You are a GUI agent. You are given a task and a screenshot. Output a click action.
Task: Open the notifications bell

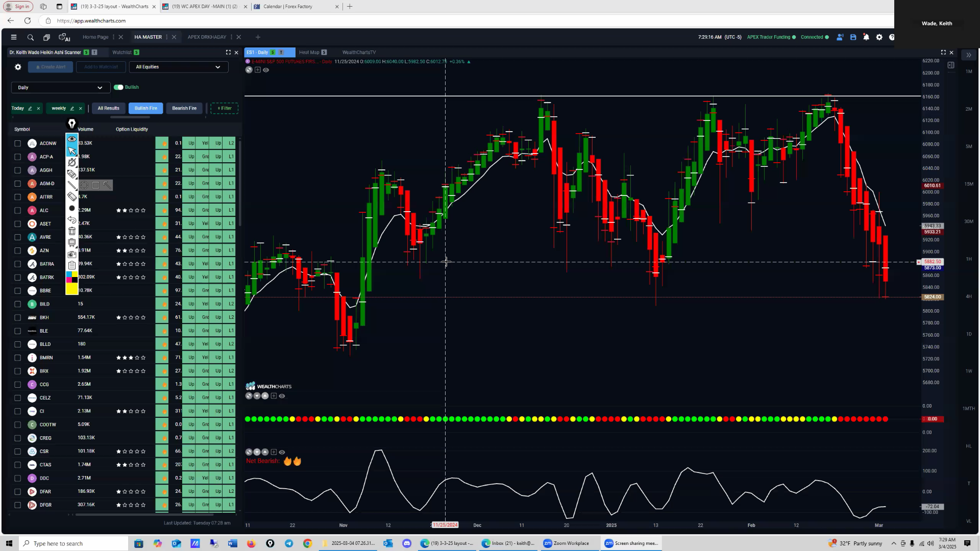pos(866,37)
